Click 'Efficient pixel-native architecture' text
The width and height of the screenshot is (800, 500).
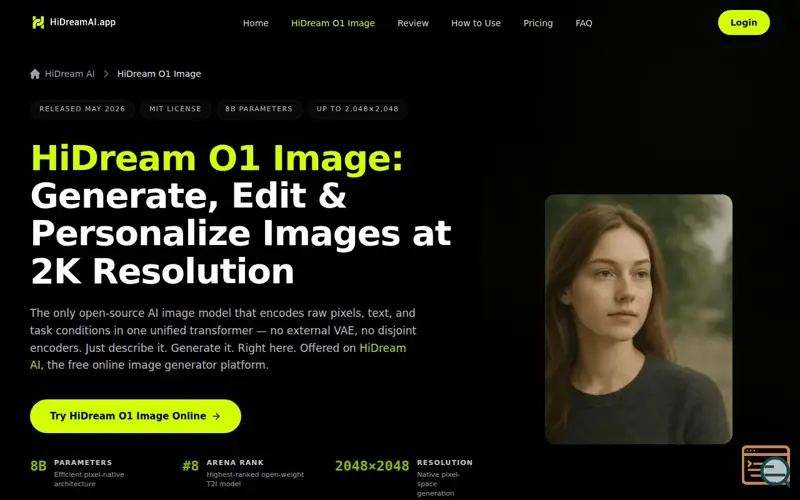[x=89, y=479]
